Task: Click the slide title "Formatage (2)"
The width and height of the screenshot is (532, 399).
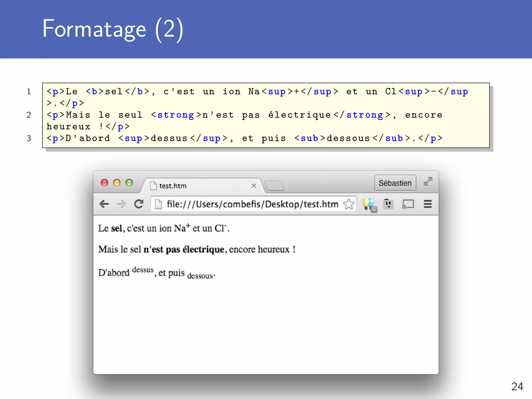Action: [113, 29]
